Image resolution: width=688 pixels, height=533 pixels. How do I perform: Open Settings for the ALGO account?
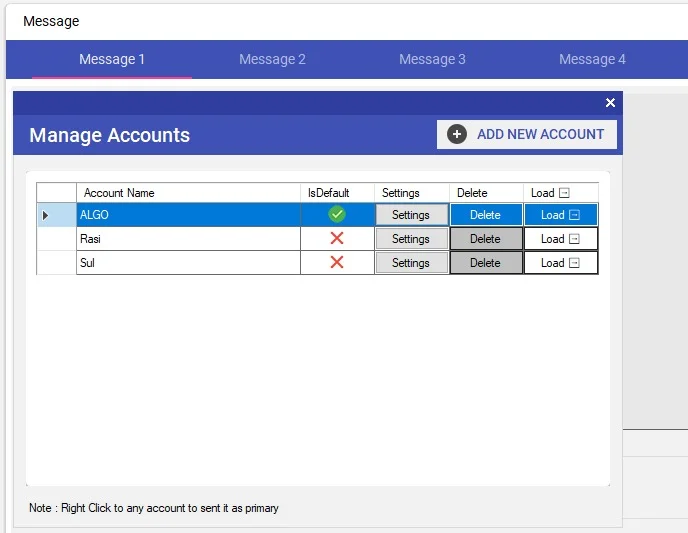pyautogui.click(x=411, y=215)
